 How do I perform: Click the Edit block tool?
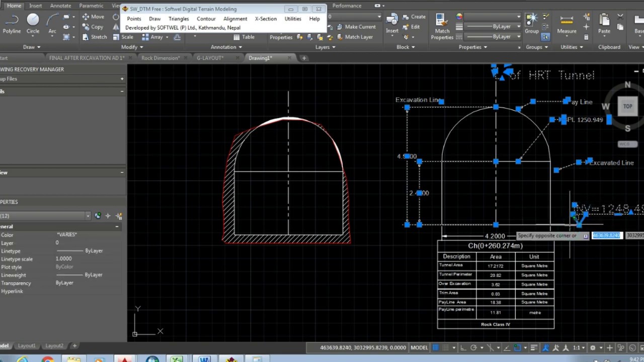pyautogui.click(x=411, y=27)
